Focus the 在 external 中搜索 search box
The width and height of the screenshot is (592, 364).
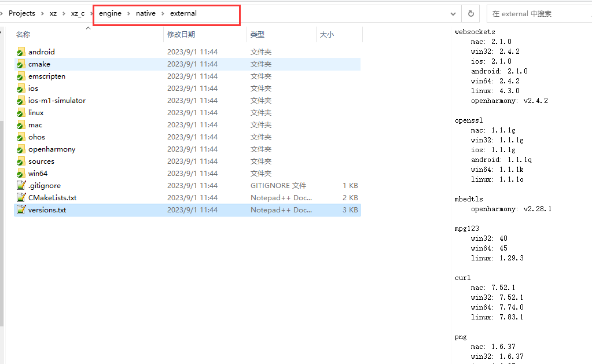539,13
